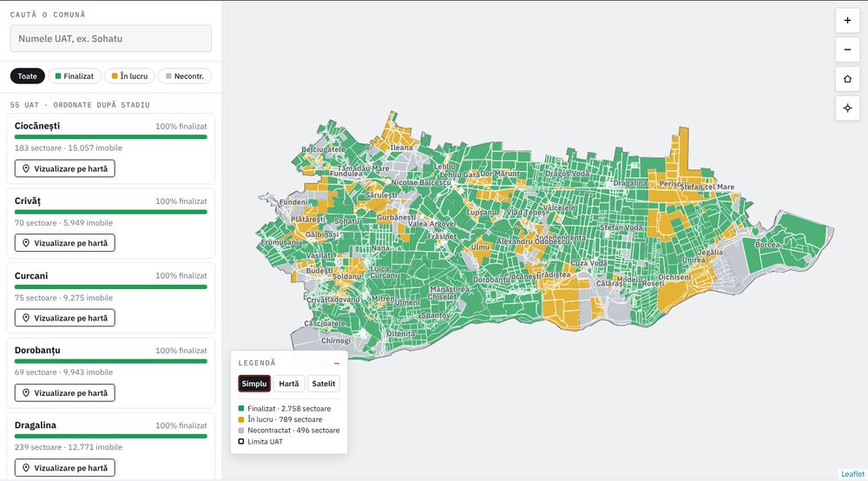Click '75 sectoare · 9.275 imobile' text
Screen dimensions: 868x481
coord(63,298)
